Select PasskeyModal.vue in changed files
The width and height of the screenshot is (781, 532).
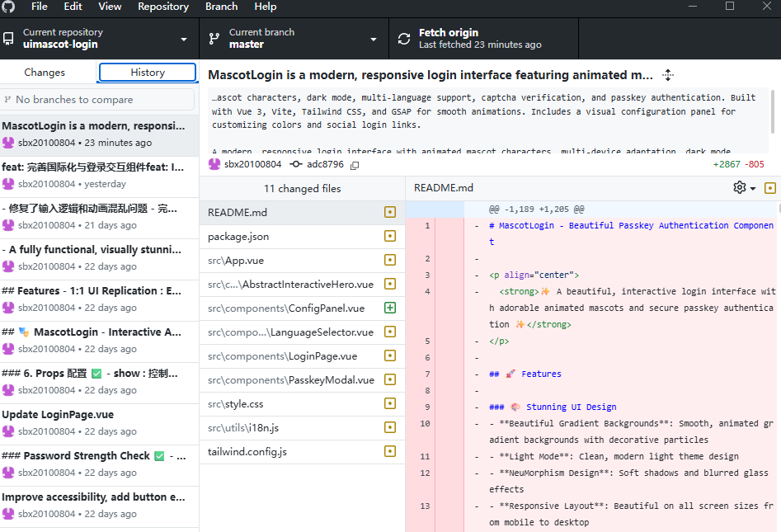click(303, 380)
